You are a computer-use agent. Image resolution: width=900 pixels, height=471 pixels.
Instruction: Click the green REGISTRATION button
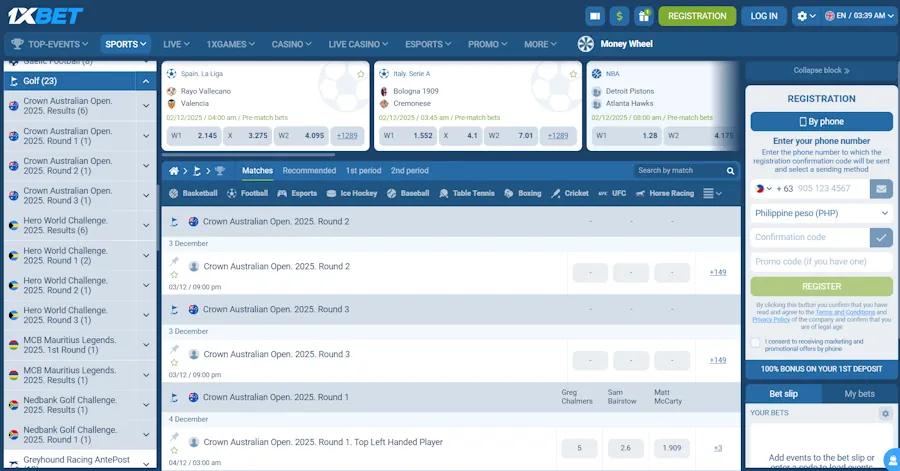coord(697,16)
